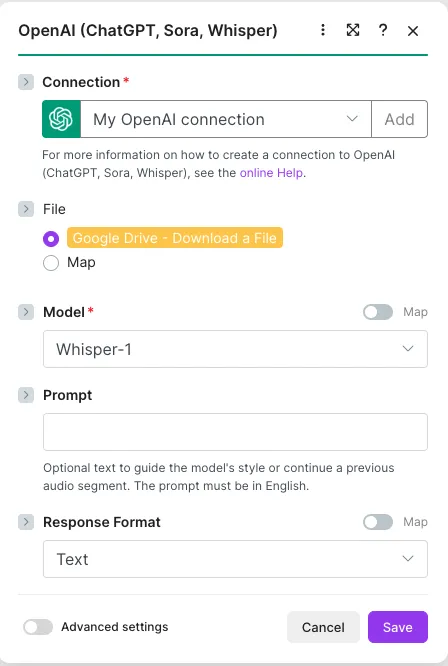Enable the Advanced settings toggle
This screenshot has width=448, height=666.
(x=38, y=627)
